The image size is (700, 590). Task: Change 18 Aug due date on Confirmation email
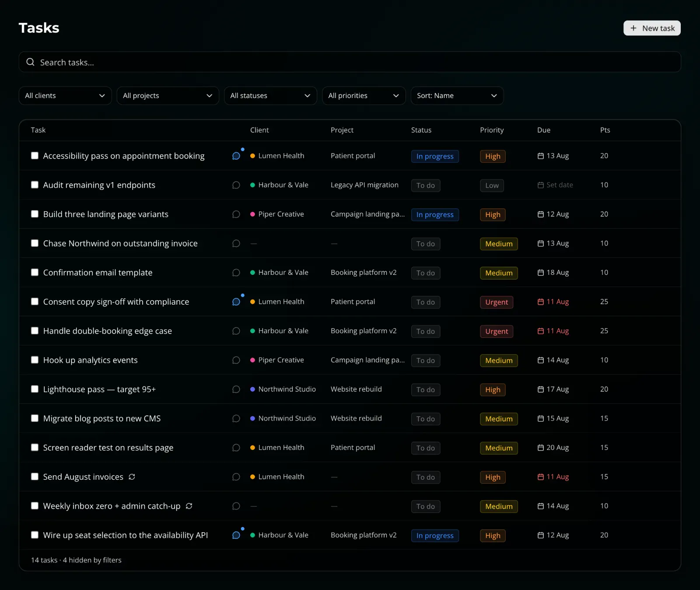[x=553, y=273]
